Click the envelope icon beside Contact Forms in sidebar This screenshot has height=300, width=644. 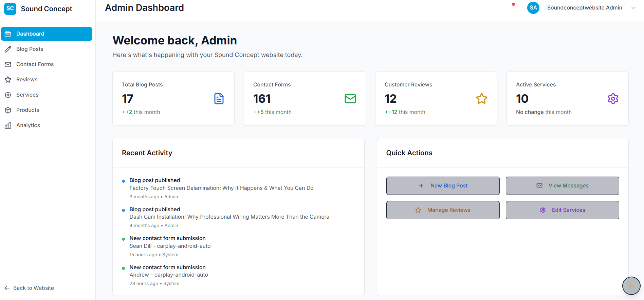8,64
